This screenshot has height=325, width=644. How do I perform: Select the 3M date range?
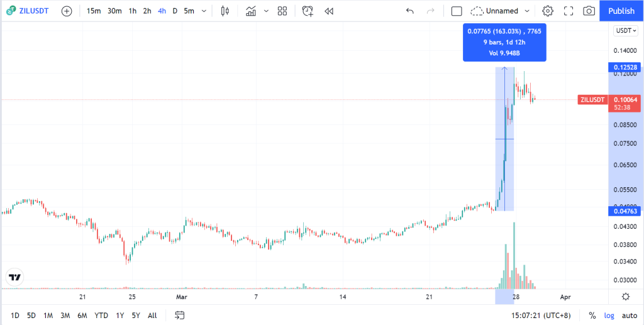click(65, 316)
